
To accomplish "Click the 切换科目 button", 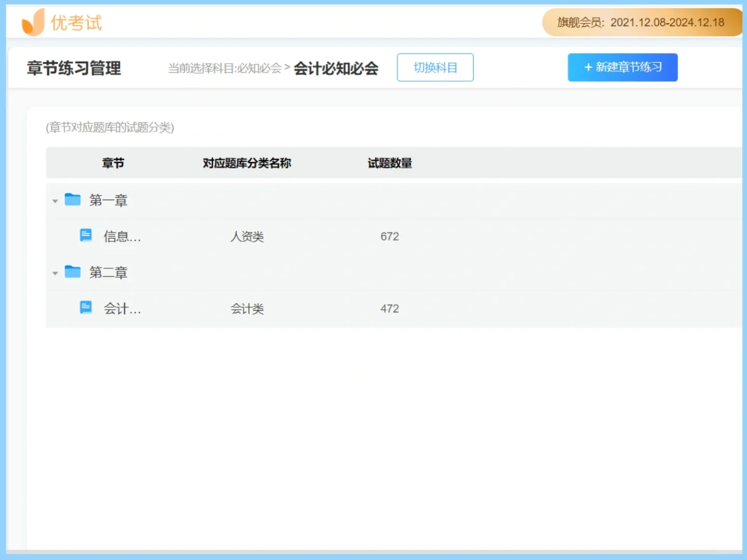I will click(x=435, y=67).
